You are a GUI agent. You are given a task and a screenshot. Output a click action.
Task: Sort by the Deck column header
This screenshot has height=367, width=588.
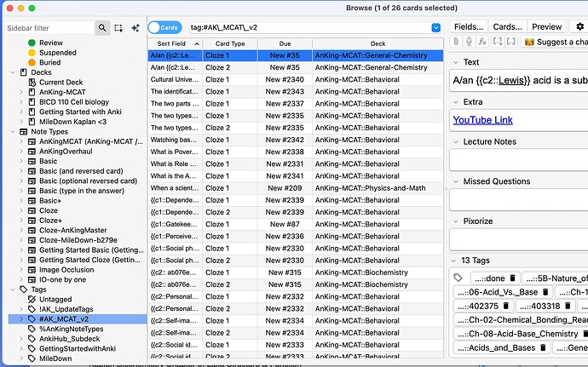(x=378, y=43)
